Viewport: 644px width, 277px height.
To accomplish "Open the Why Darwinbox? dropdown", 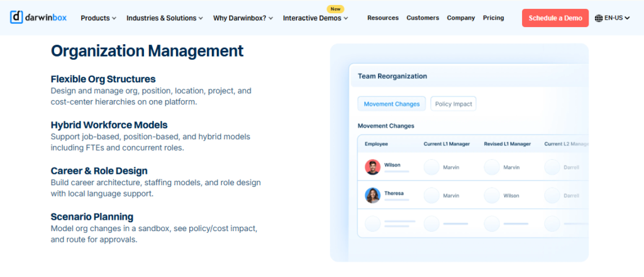I will (243, 18).
